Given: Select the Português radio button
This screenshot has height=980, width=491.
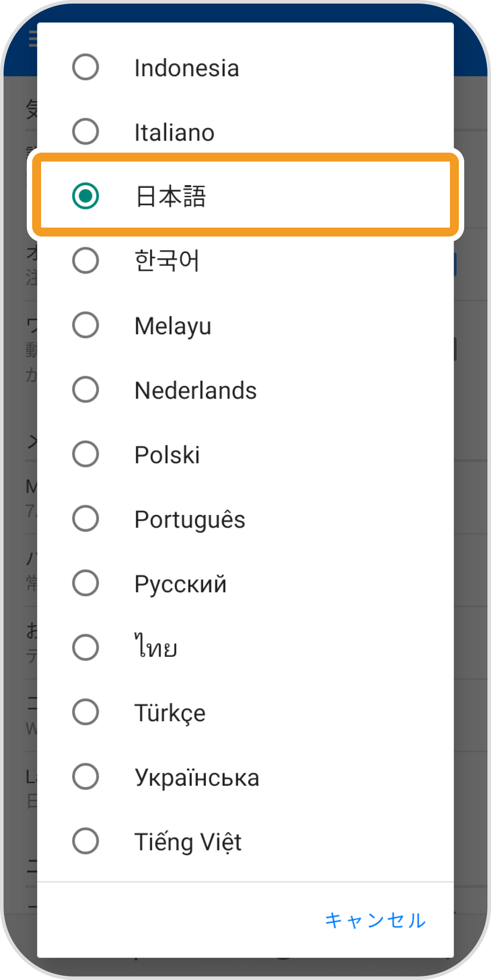Looking at the screenshot, I should pos(85,519).
